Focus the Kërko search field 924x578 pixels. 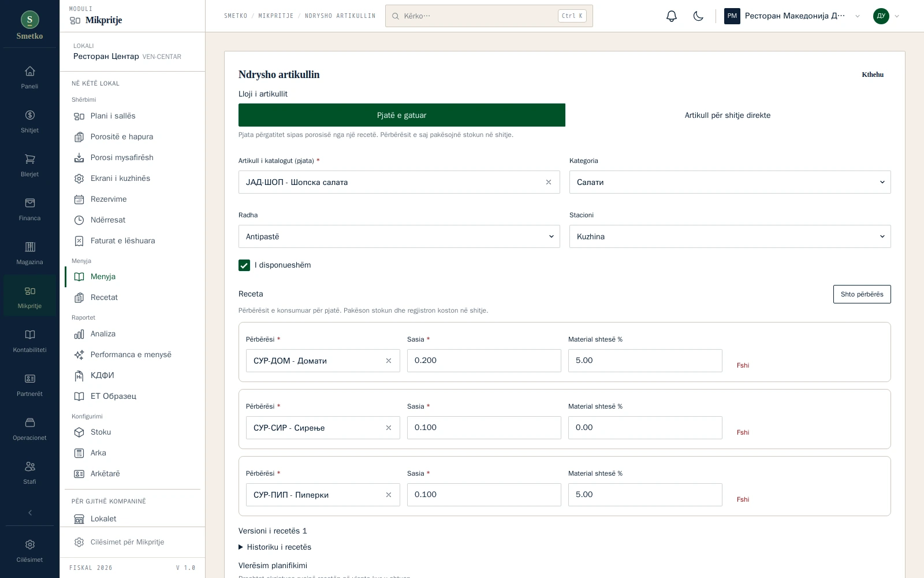[489, 16]
